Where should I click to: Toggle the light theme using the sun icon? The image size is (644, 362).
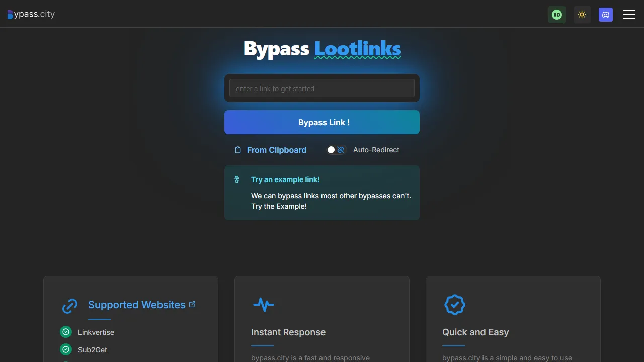coord(582,15)
